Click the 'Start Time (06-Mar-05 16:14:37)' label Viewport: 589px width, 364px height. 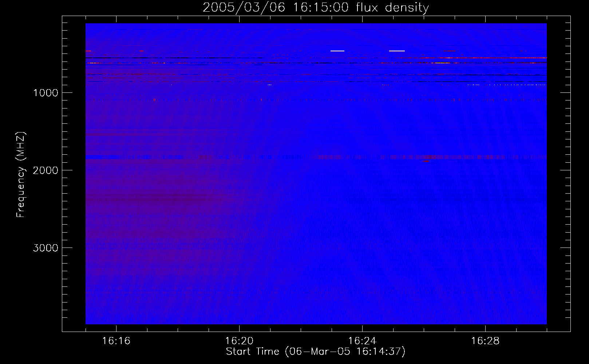click(316, 352)
